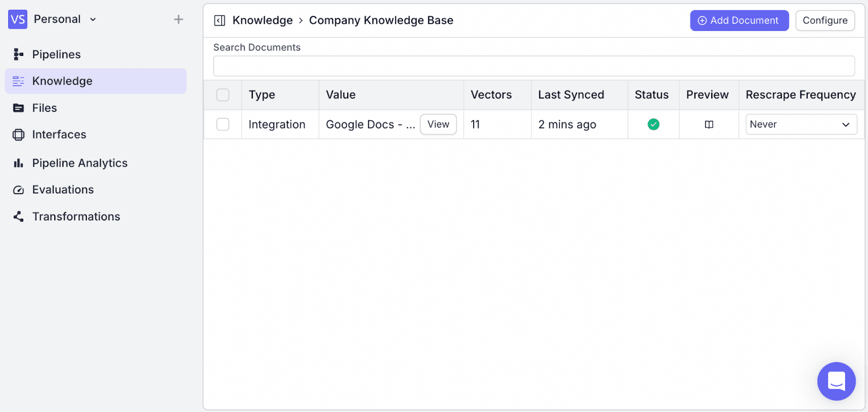Click the Transformations share icon
The height and width of the screenshot is (412, 868).
click(x=18, y=217)
